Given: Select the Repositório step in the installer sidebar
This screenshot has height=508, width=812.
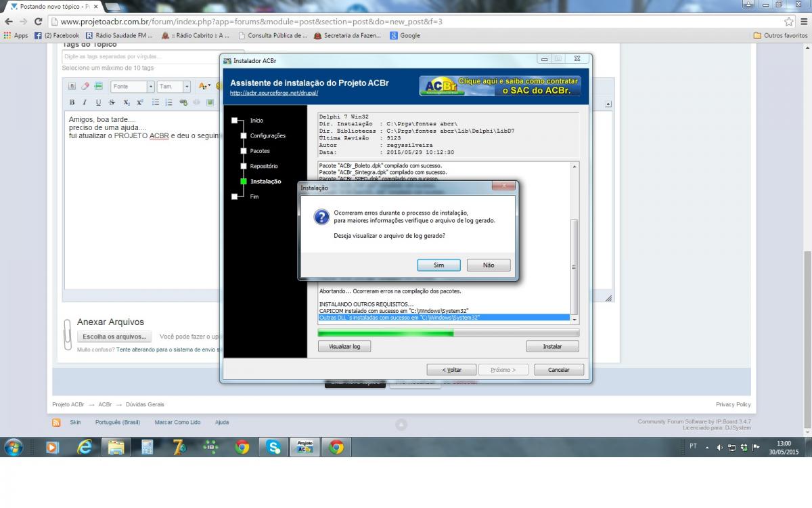Looking at the screenshot, I should (264, 166).
